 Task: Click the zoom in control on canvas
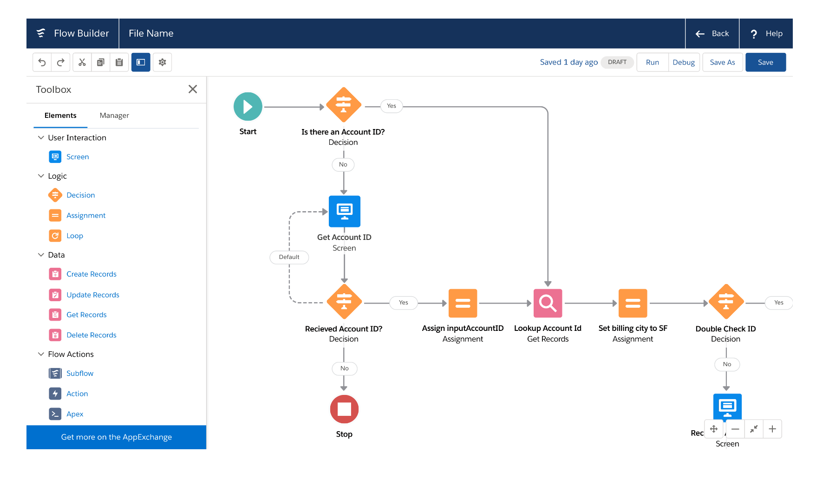coord(772,429)
